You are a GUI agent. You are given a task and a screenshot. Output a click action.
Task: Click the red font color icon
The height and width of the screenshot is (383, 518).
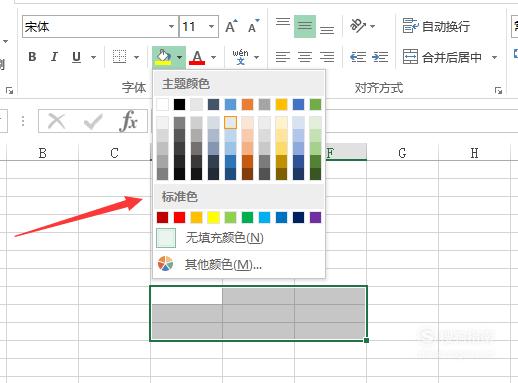[197, 57]
